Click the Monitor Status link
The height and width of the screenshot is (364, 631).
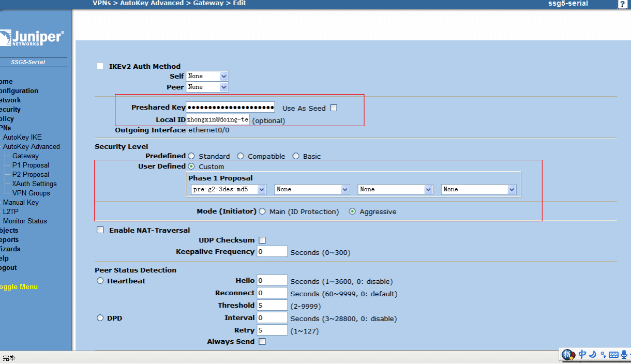click(25, 221)
